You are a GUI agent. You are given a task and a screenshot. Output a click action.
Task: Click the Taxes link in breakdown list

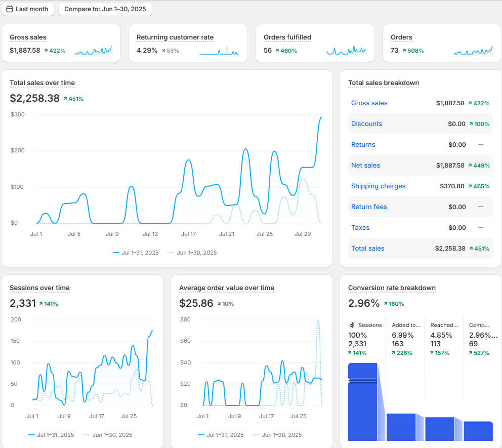click(x=360, y=228)
